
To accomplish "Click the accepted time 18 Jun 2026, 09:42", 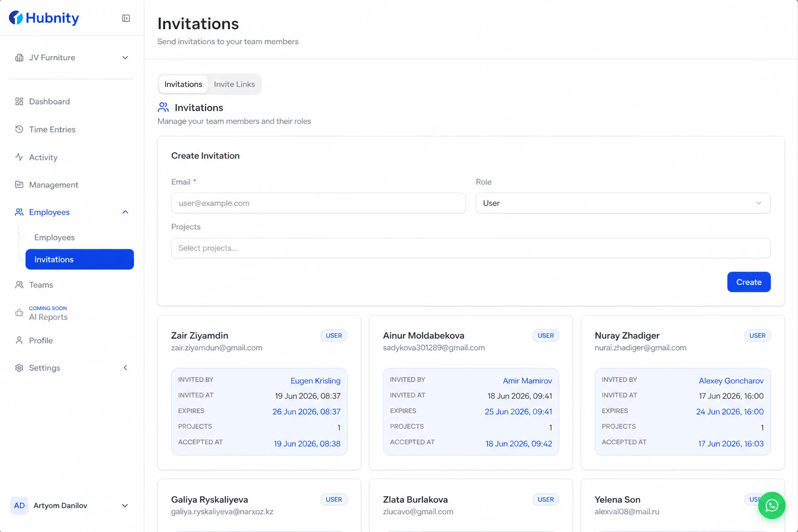I will pyautogui.click(x=518, y=444).
